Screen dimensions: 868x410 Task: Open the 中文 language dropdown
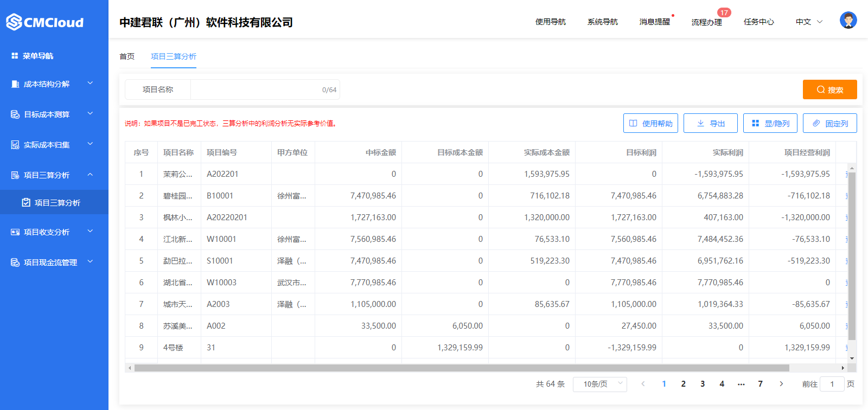pos(809,22)
